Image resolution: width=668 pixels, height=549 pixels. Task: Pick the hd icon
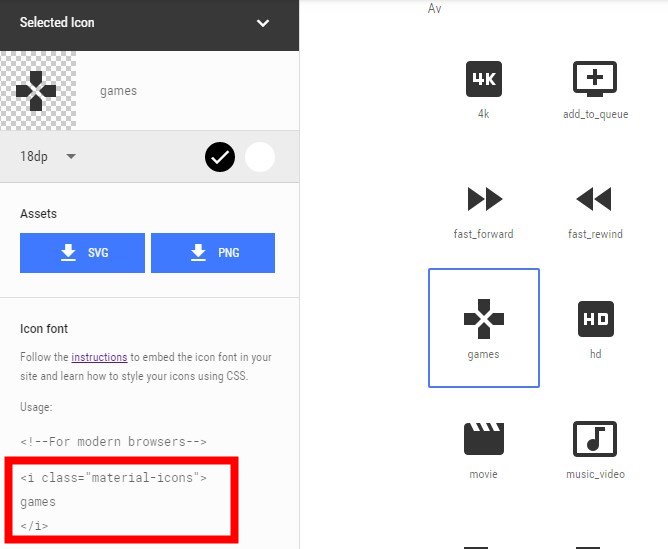pyautogui.click(x=596, y=319)
